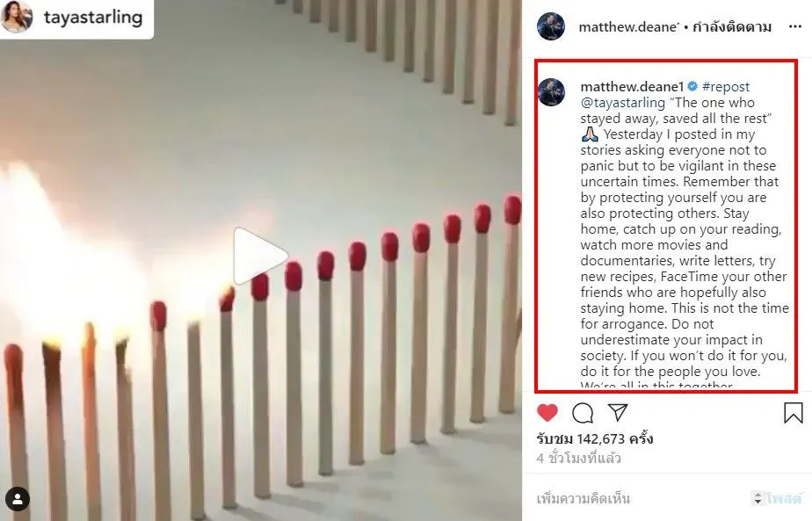Save post with bookmark icon
Image resolution: width=812 pixels, height=521 pixels.
coord(793,413)
